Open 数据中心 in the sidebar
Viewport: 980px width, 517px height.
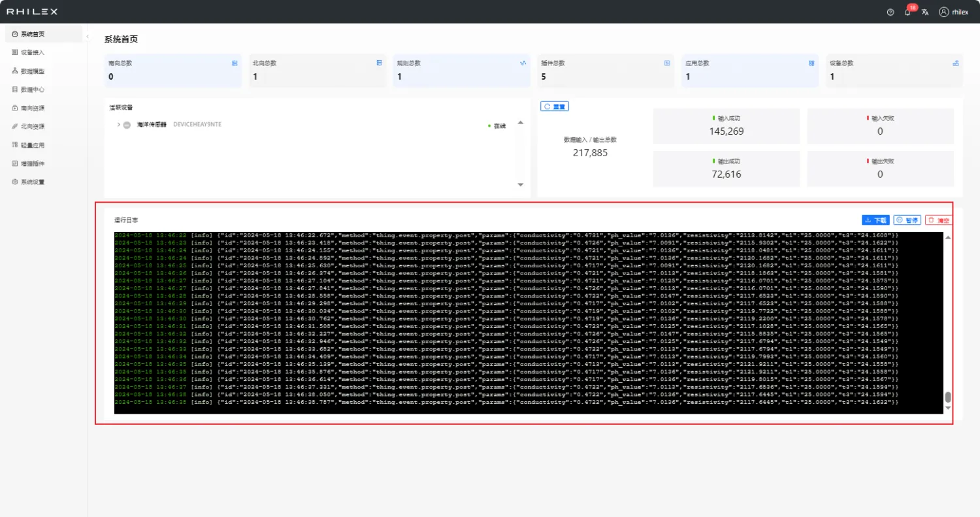pyautogui.click(x=44, y=90)
